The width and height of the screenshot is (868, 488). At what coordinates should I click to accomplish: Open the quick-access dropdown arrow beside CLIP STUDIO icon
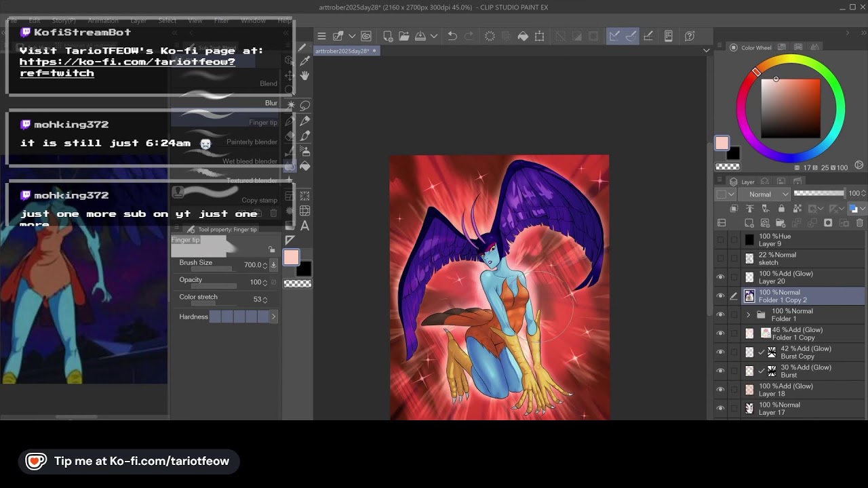coord(352,36)
